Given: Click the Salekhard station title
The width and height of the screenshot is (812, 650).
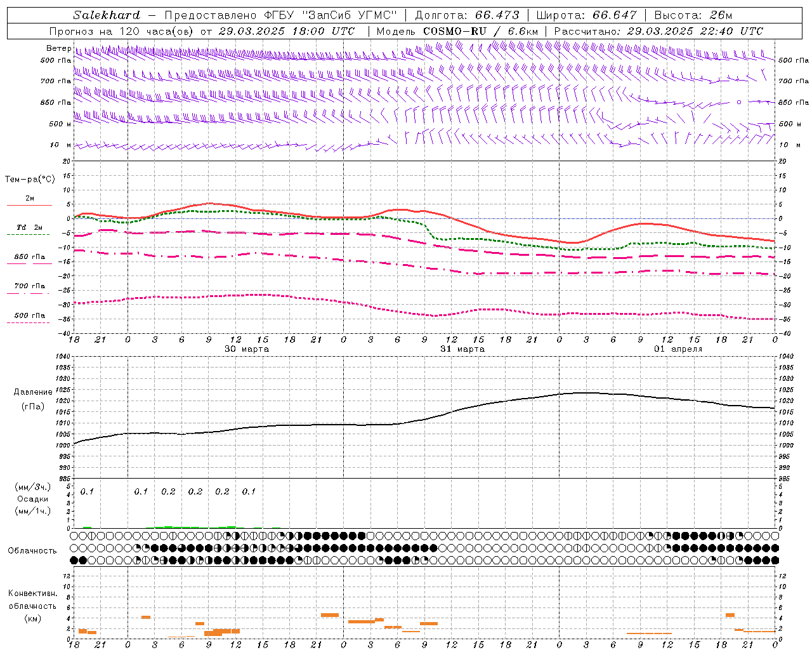Looking at the screenshot, I should [x=107, y=15].
